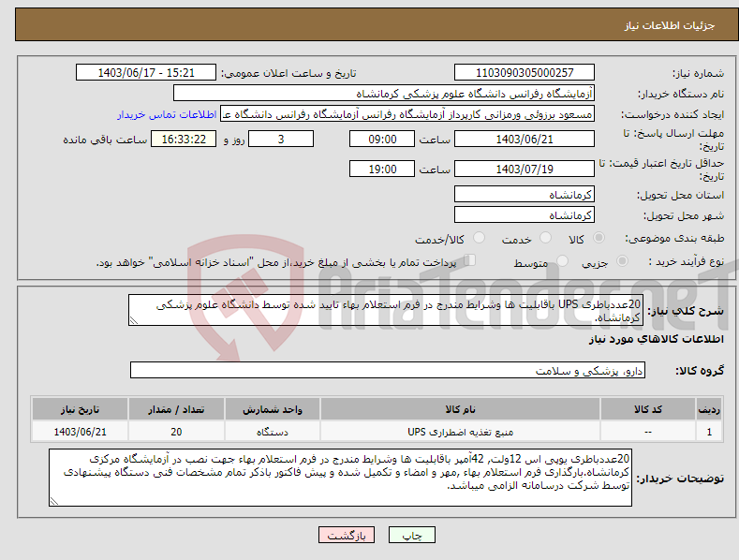Click the تعداد / مقدار column header
Viewport: 739px width, 560px height.
click(x=176, y=409)
